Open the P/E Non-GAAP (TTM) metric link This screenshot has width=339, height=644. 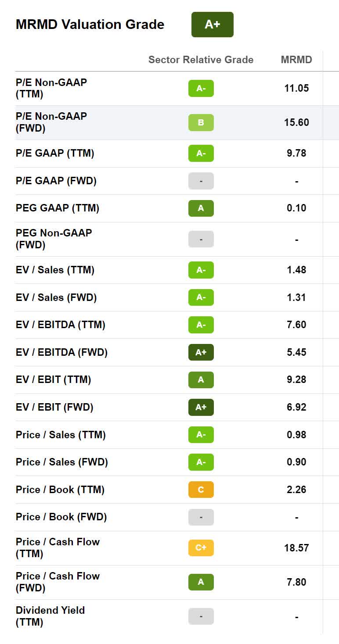[x=51, y=88]
